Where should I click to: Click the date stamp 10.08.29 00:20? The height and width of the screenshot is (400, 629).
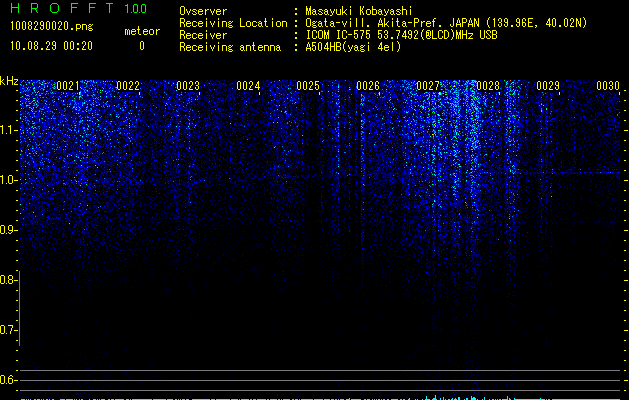point(51,46)
